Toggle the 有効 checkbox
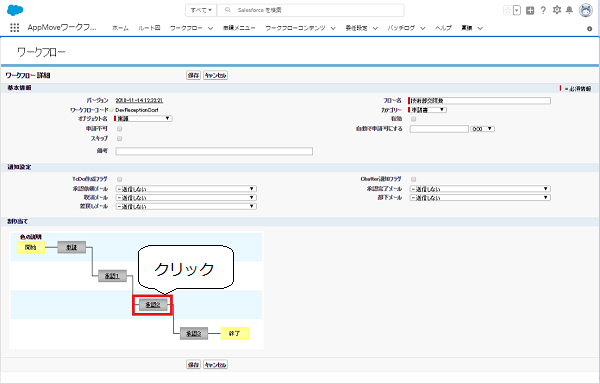 pyautogui.click(x=414, y=119)
